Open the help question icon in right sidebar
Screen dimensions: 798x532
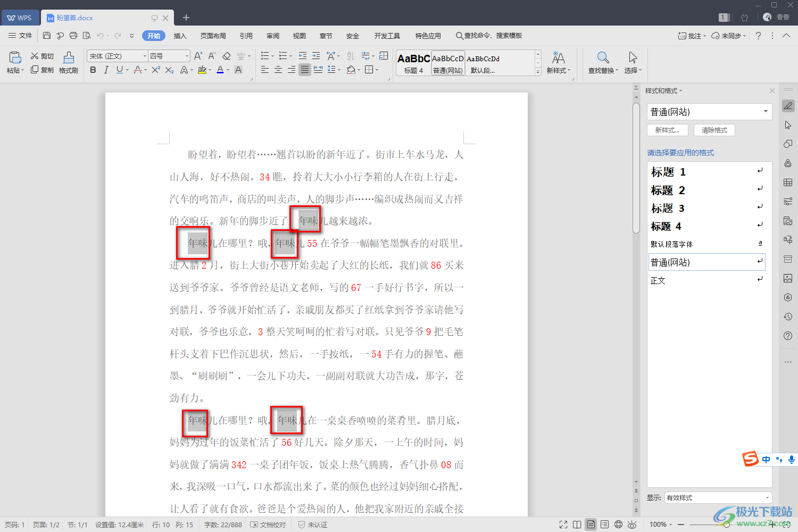pos(788,336)
